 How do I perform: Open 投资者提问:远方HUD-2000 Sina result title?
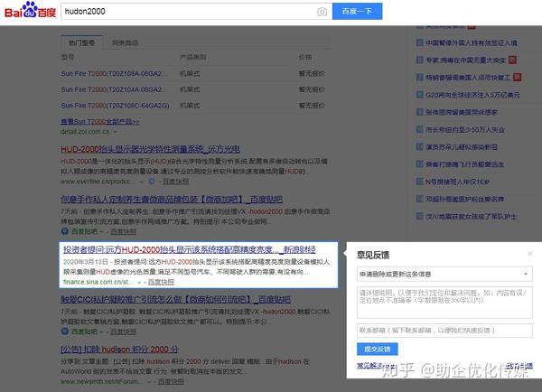coord(190,249)
